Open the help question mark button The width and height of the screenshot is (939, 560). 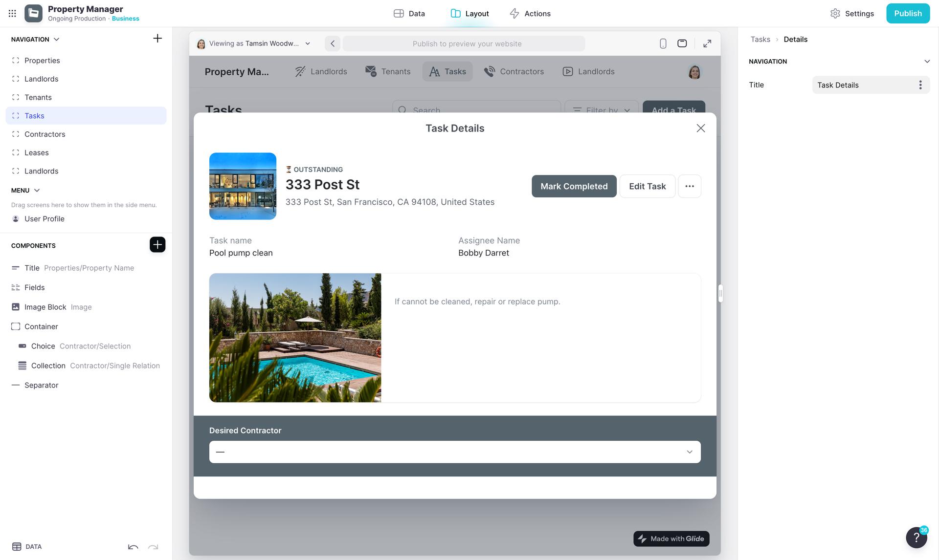click(916, 538)
